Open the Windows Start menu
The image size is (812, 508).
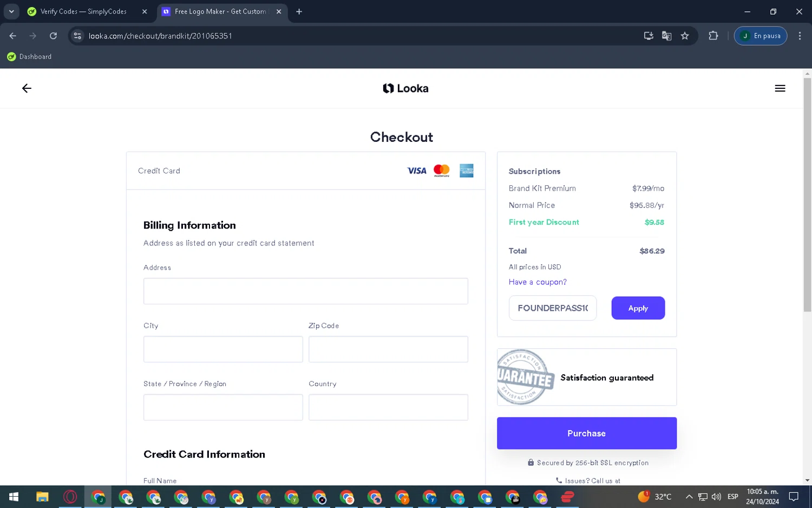pyautogui.click(x=14, y=497)
